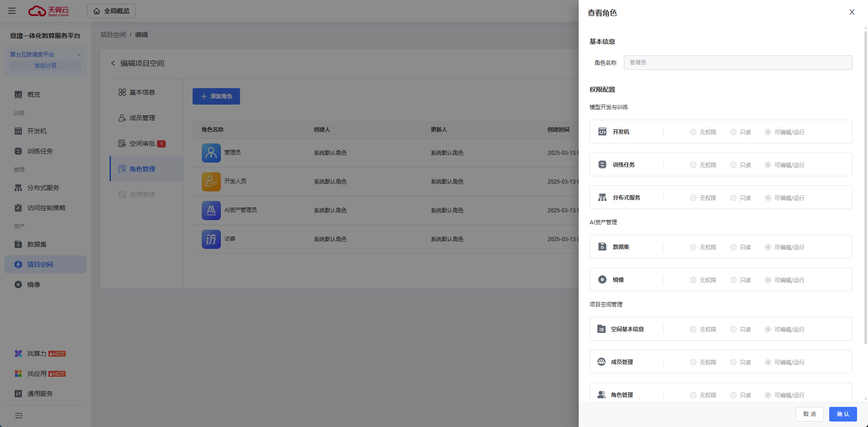Click the 开发机 permission row icon in the drawer
This screenshot has height=427, width=868.
point(602,132)
